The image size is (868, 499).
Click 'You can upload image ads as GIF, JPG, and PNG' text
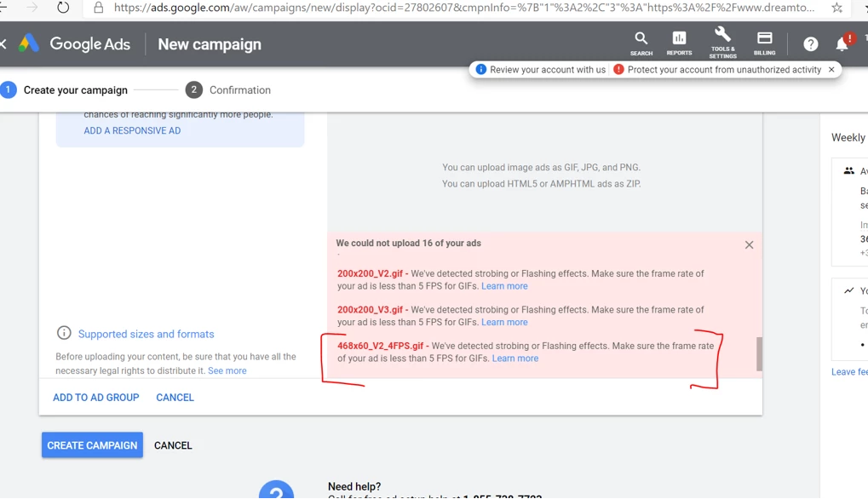[x=542, y=167]
